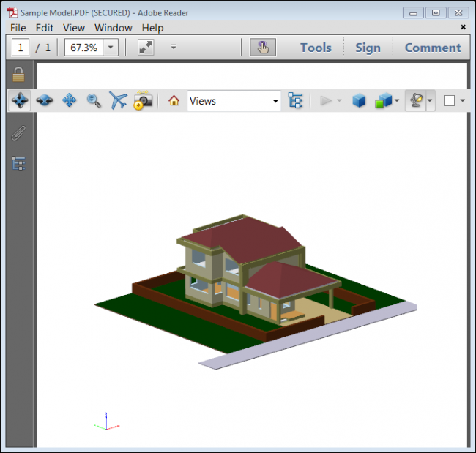This screenshot has width=476, height=453.
Task: Click the white background color swatch
Action: pos(449,101)
